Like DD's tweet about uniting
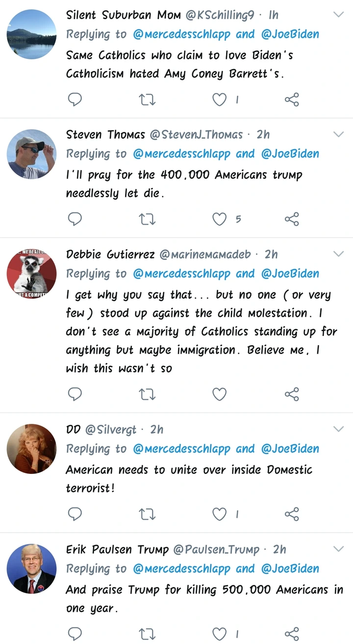This screenshot has width=353, height=644. point(219,514)
